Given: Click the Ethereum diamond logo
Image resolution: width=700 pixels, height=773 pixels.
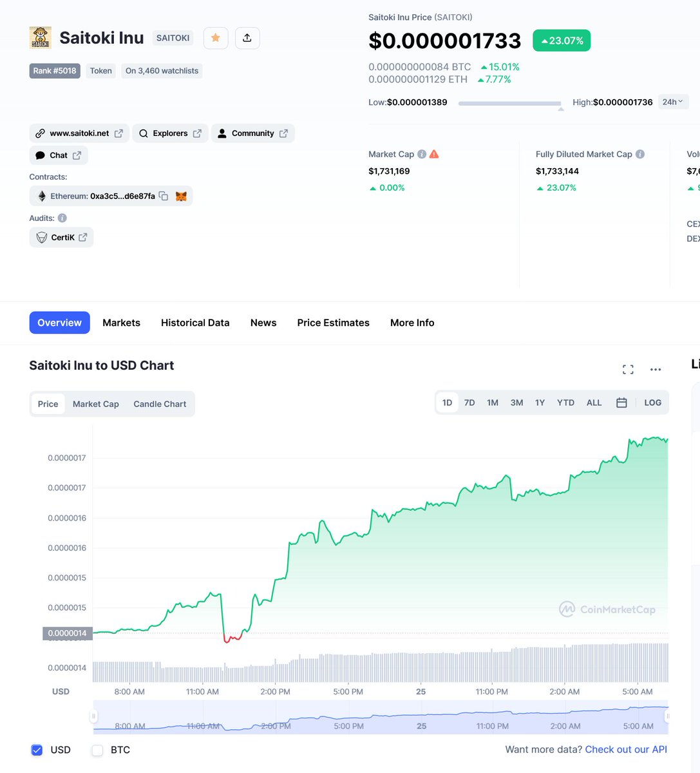Looking at the screenshot, I should click(x=42, y=196).
